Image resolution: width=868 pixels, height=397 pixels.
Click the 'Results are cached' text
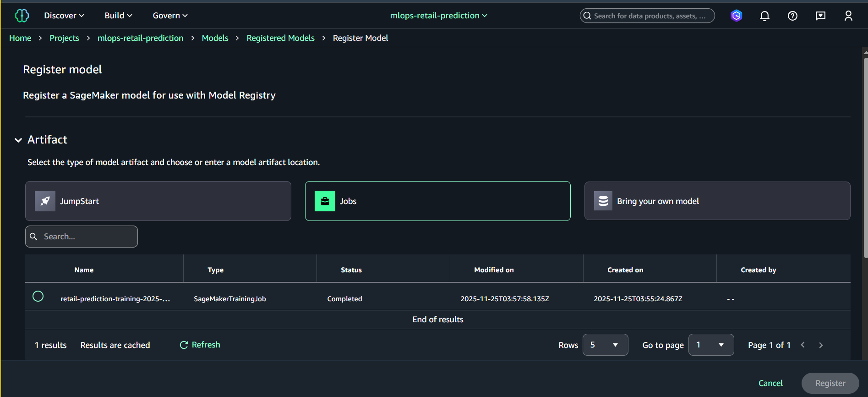[115, 345]
